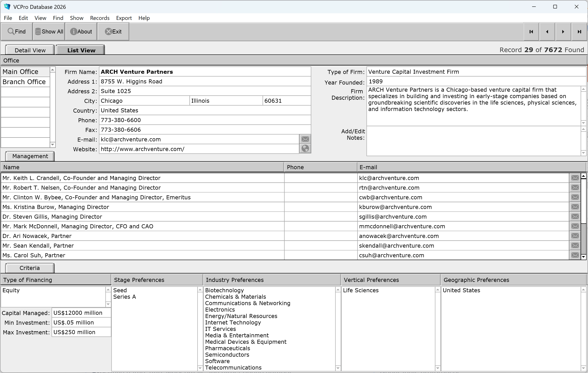The image size is (588, 373).
Task: Open the Records menu
Action: click(100, 18)
